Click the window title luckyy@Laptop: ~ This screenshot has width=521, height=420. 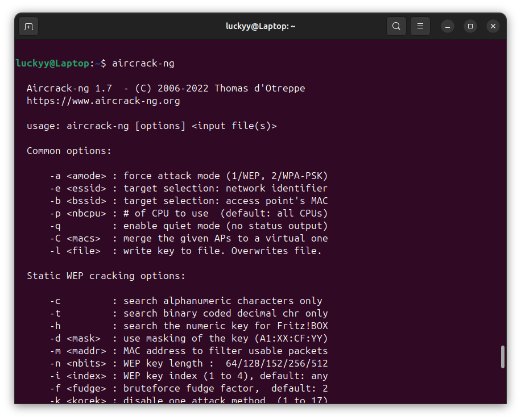pos(260,26)
